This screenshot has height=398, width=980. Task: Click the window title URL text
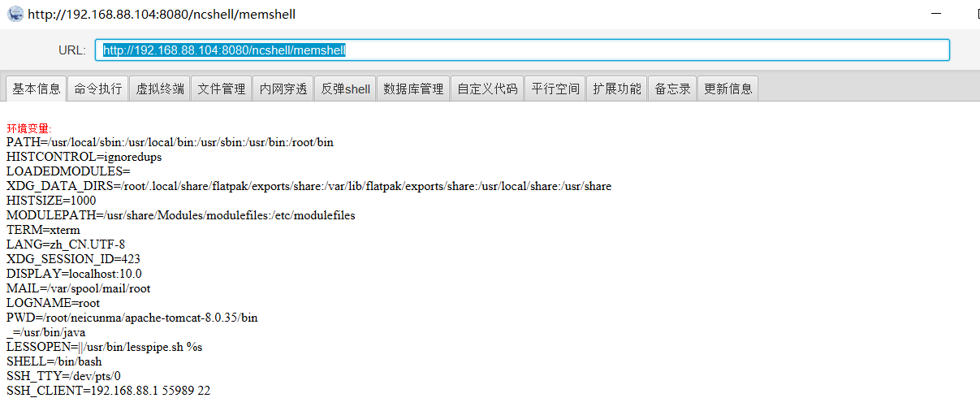coord(162,14)
